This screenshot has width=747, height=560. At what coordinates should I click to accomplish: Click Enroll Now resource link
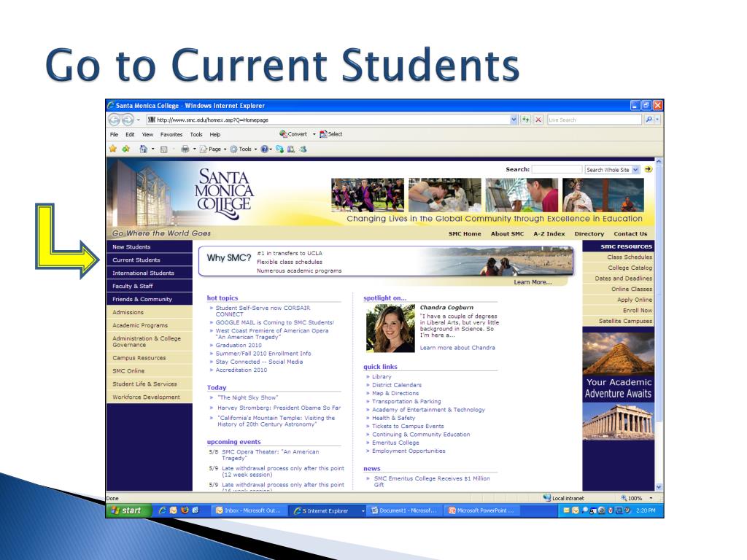point(638,311)
